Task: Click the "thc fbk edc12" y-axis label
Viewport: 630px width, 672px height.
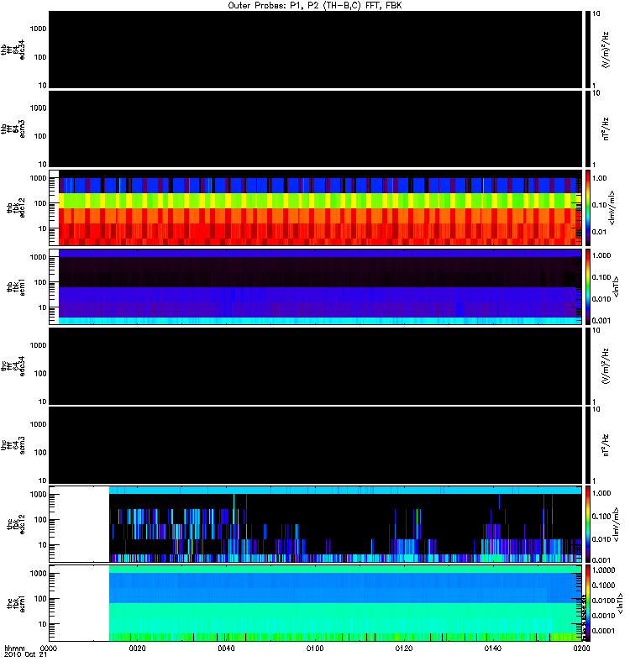Action: tap(16, 524)
